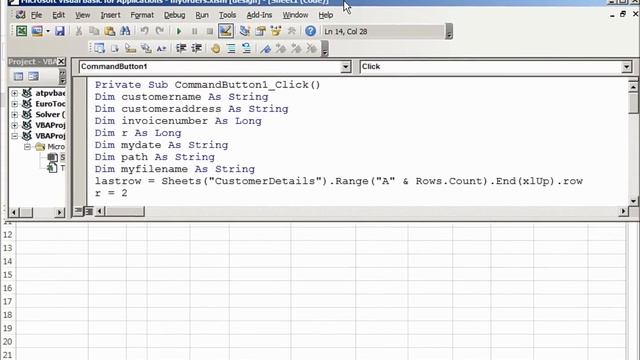The width and height of the screenshot is (640, 360).
Task: Click the Copy icon in toolbar
Action: 94,31
